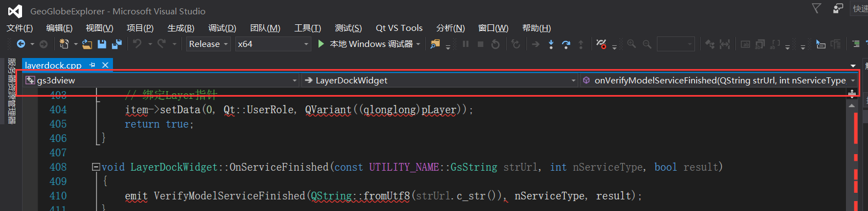Viewport: 868px width, 211px height.
Task: Click the Redo arrow icon
Action: click(x=161, y=44)
